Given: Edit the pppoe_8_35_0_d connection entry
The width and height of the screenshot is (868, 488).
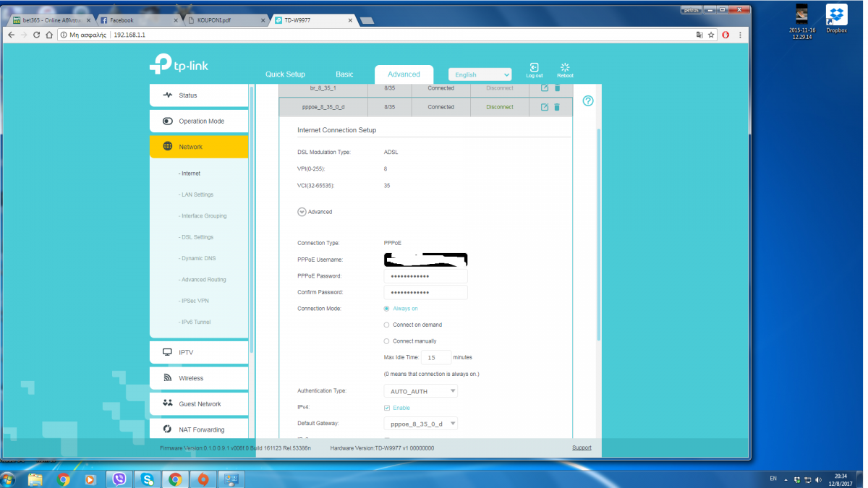Looking at the screenshot, I should (545, 107).
